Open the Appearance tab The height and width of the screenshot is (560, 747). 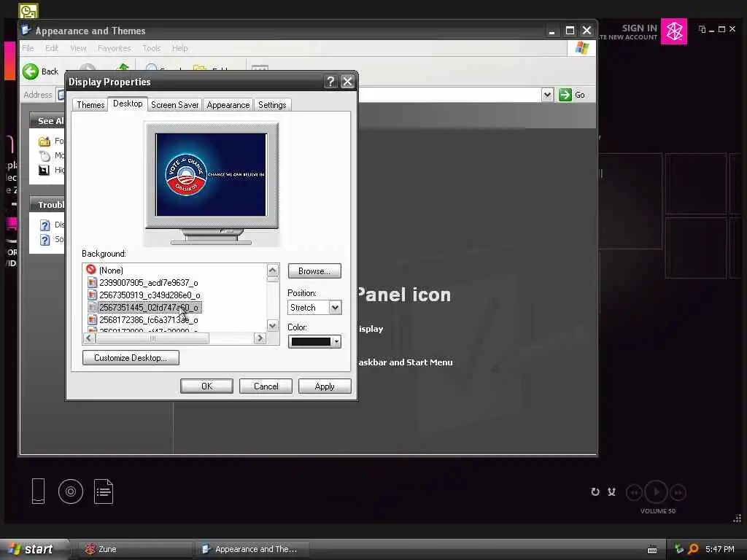click(x=228, y=105)
